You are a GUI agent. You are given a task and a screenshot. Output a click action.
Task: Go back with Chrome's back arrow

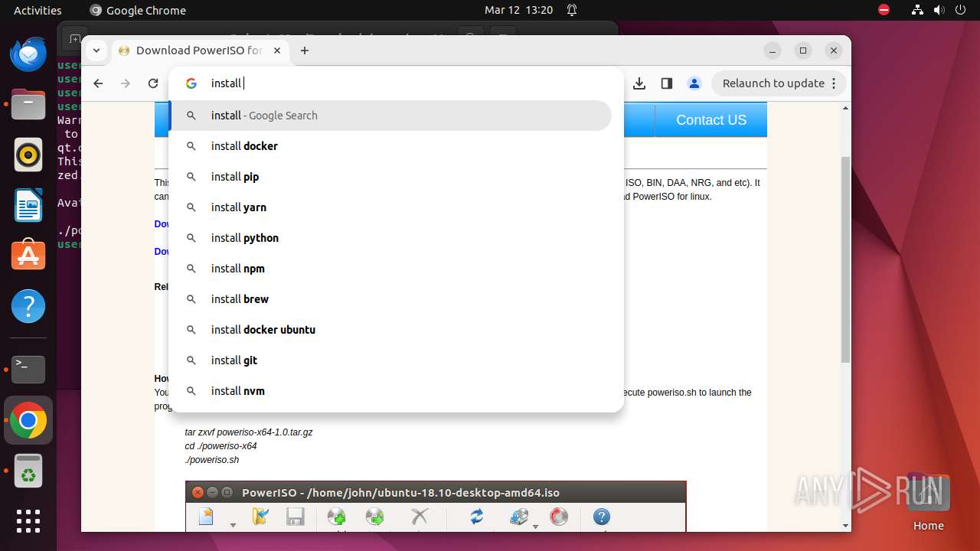click(x=98, y=83)
